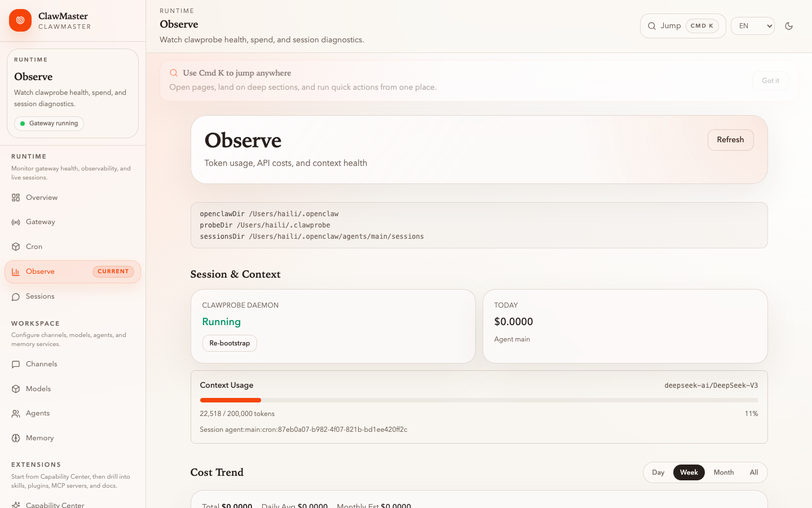Select the Week cost trend range
812x508 pixels.
689,472
